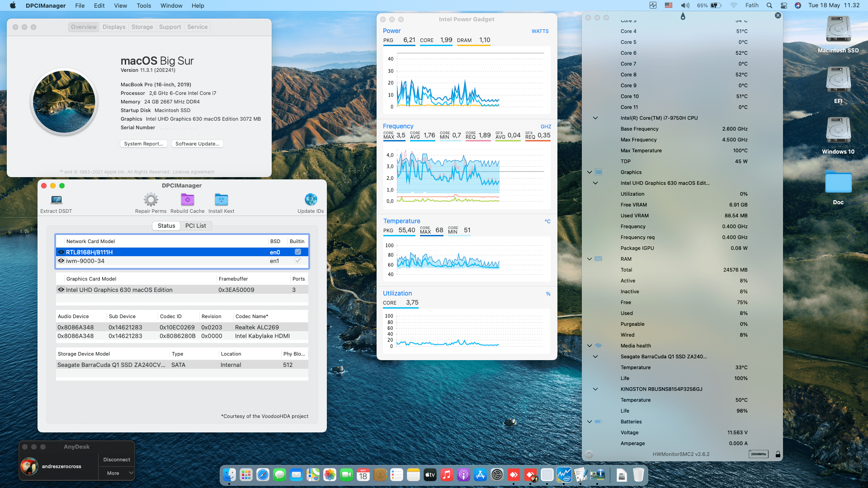Click the droplet icon atop HWMonitorSMC2

pyautogui.click(x=683, y=16)
